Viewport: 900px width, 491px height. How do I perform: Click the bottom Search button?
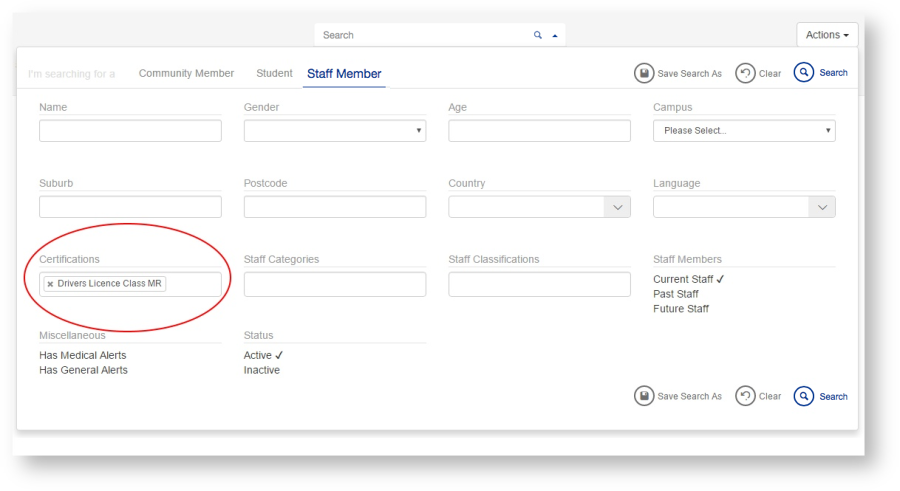point(821,396)
